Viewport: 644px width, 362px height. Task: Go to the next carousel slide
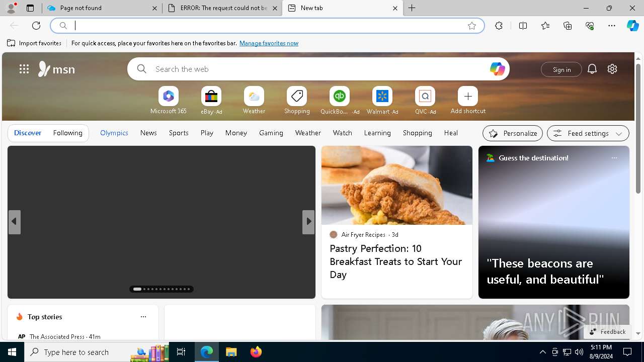pos(308,222)
